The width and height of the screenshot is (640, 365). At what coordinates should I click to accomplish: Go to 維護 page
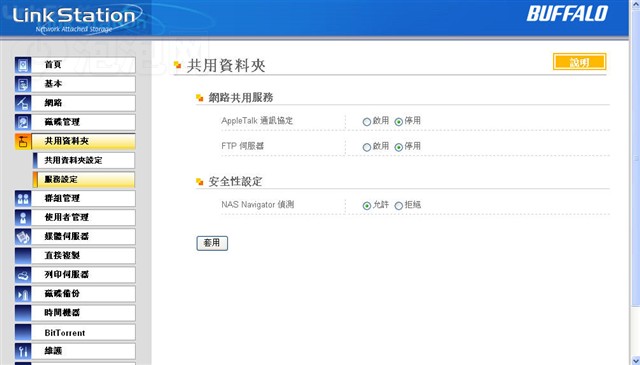[83, 351]
